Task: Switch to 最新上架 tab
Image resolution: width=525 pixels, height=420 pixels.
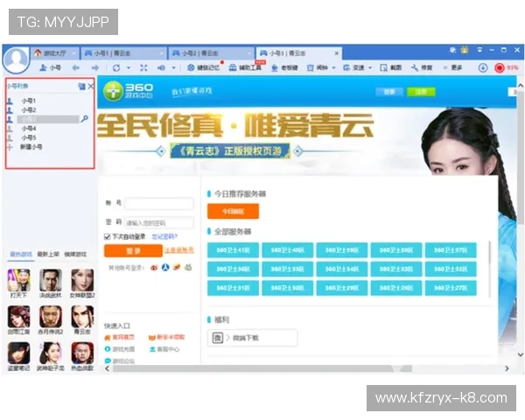Action: point(48,255)
